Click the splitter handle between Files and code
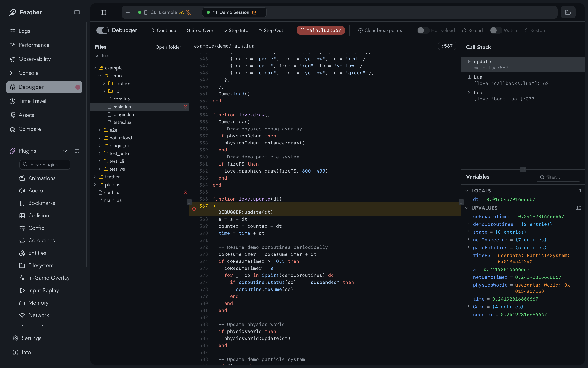This screenshot has height=368, width=588. 189,202
